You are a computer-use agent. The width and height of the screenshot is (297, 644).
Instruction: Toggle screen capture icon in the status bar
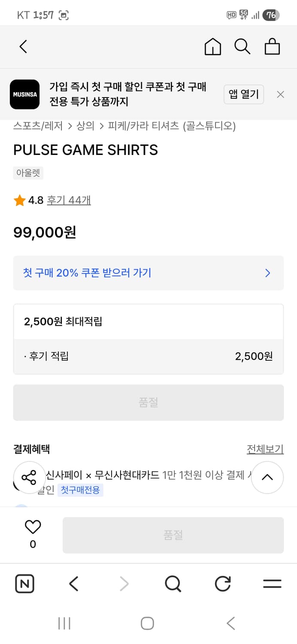tap(64, 14)
